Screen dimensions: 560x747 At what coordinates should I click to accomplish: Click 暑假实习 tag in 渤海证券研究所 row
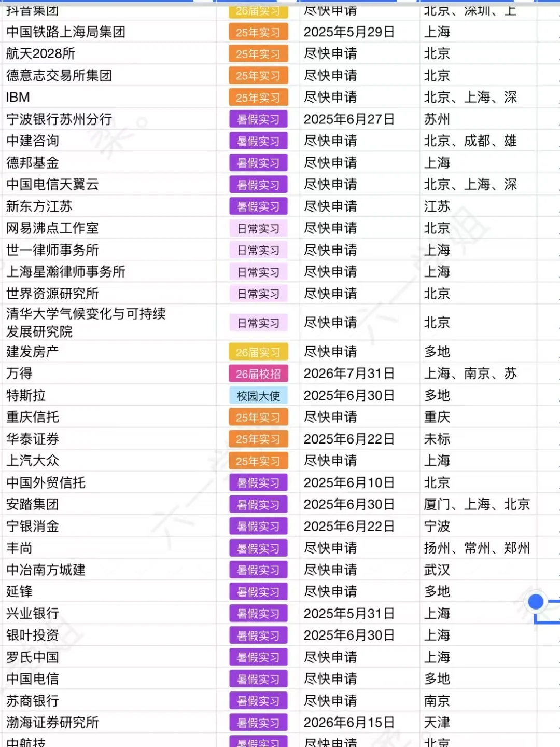[x=258, y=723]
